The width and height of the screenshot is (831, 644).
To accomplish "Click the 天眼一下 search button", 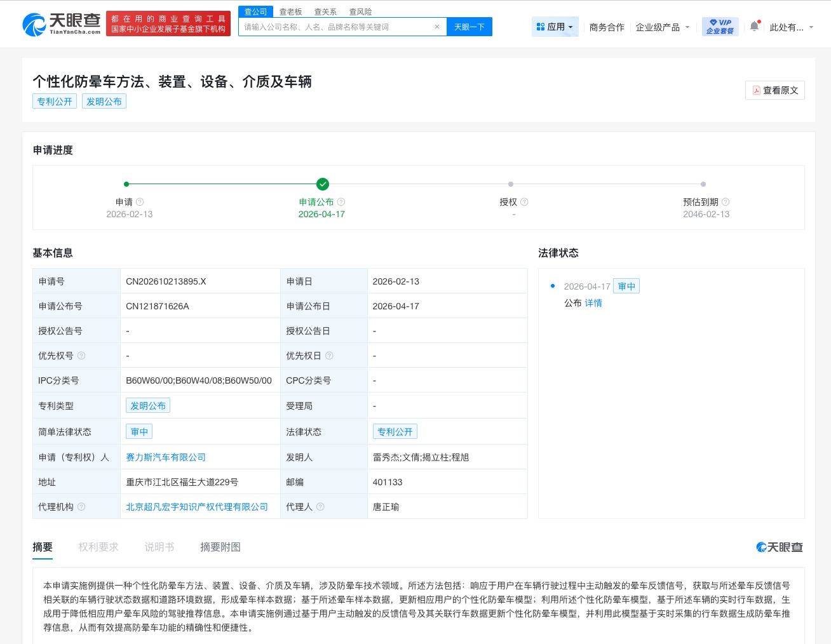I will coord(470,27).
